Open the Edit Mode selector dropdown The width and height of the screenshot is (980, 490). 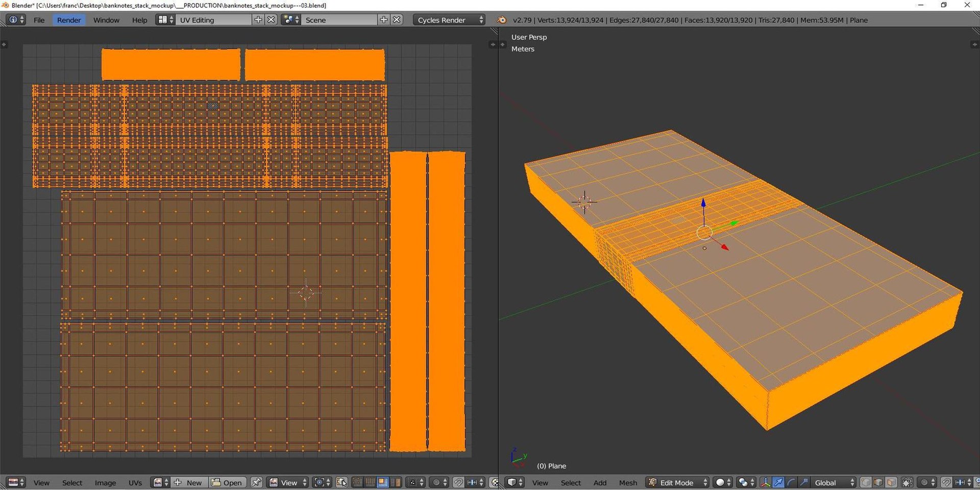tap(678, 482)
